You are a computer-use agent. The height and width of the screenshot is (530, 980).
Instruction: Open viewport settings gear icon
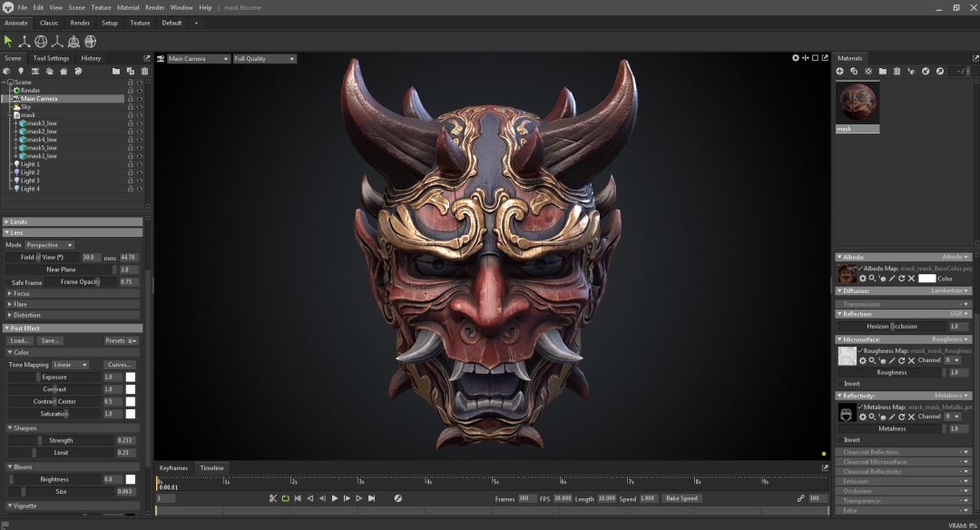pos(796,58)
